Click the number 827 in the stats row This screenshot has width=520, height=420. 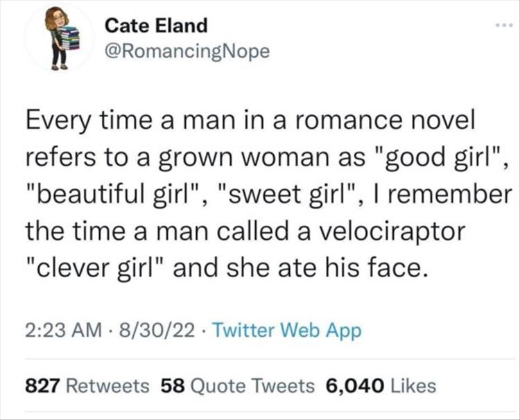[41, 385]
